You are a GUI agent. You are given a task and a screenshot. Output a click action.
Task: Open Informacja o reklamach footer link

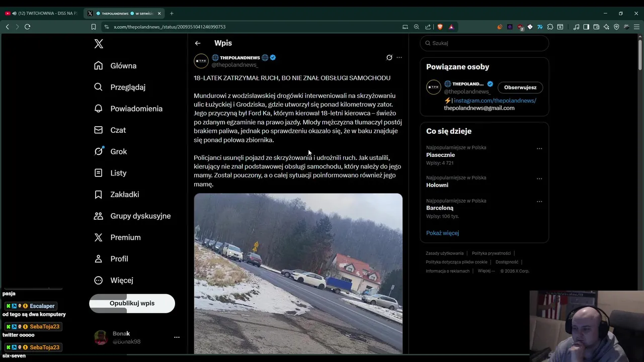(447, 271)
